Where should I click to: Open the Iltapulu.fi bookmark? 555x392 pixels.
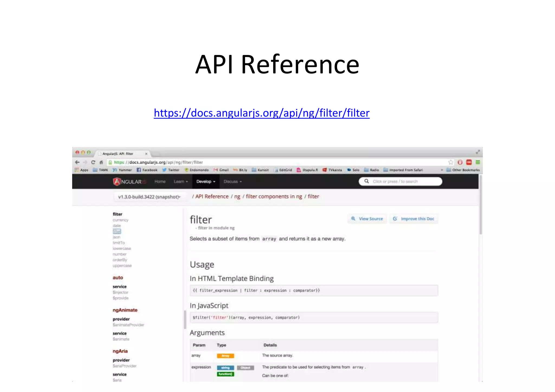(307, 170)
